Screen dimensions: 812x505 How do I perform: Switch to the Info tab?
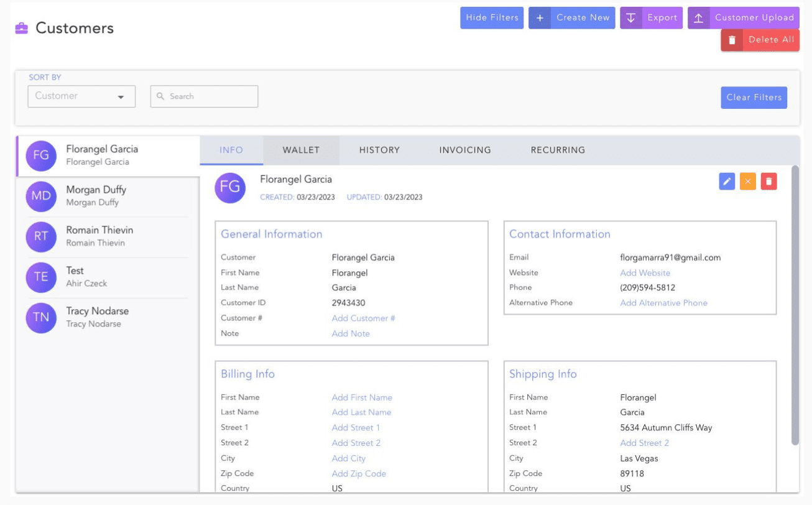[x=231, y=150]
